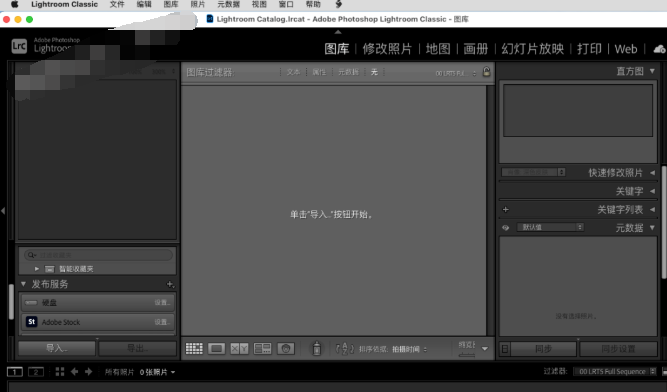This screenshot has width=667, height=392.
Task: Switch to 幻灯片放映 module
Action: 533,49
